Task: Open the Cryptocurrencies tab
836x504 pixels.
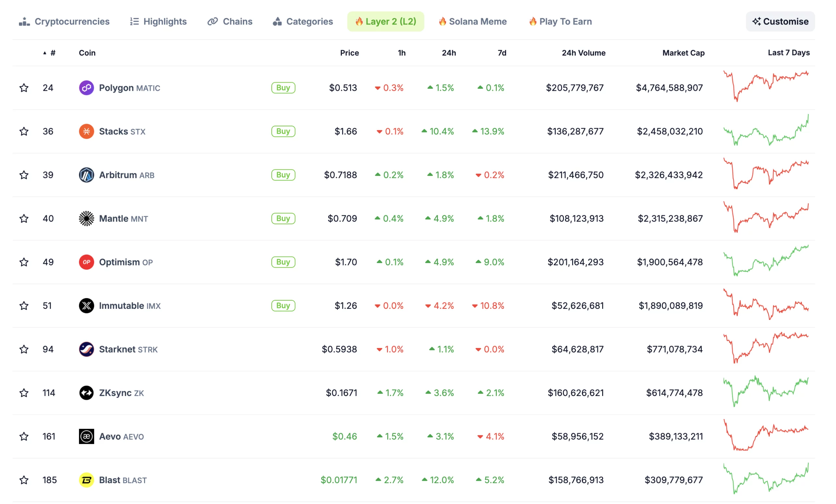Action: [x=64, y=21]
